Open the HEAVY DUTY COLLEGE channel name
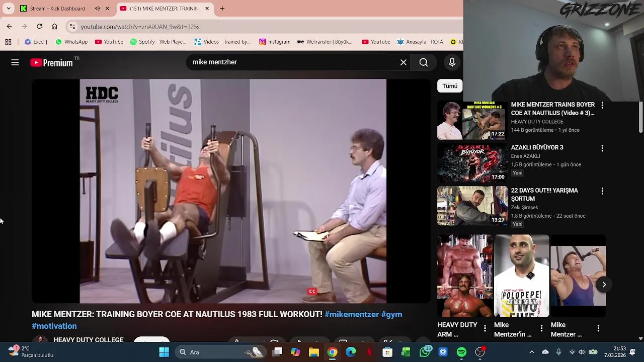Screen dimensions: 644x362 click(x=88, y=340)
